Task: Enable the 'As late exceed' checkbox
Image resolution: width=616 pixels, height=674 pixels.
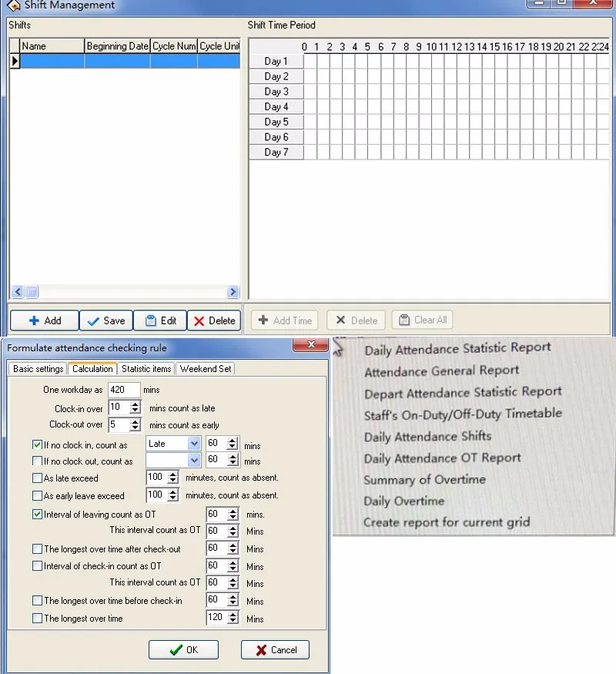Action: tap(38, 478)
